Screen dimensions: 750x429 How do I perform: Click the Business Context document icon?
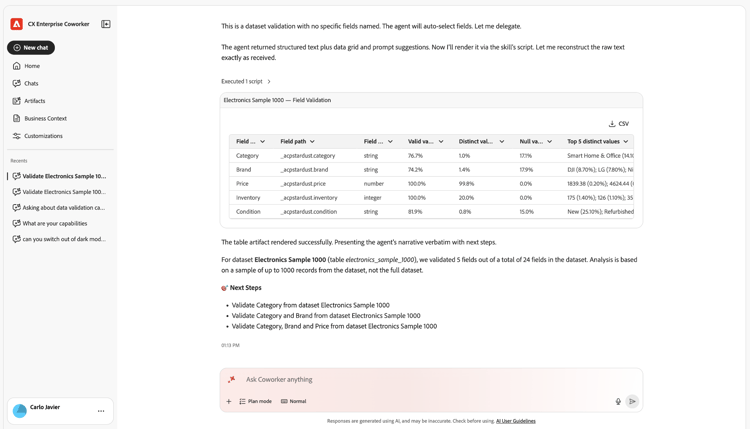click(x=17, y=118)
